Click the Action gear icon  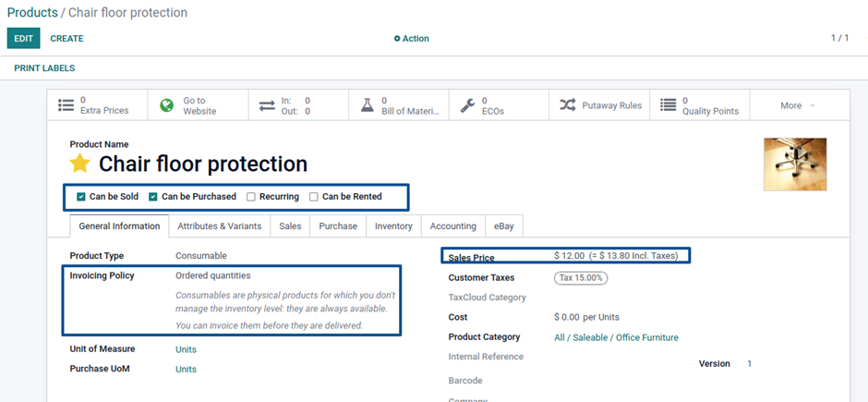coord(397,39)
